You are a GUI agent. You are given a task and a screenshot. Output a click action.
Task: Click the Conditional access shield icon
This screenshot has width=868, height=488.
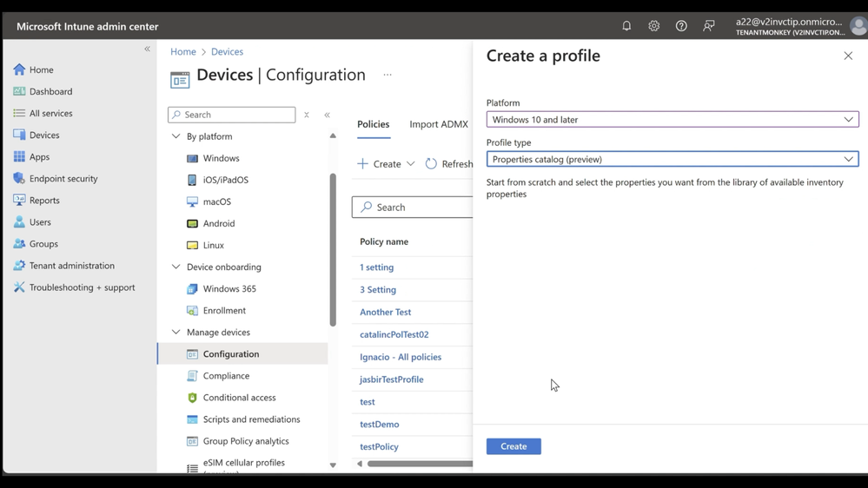[192, 398]
